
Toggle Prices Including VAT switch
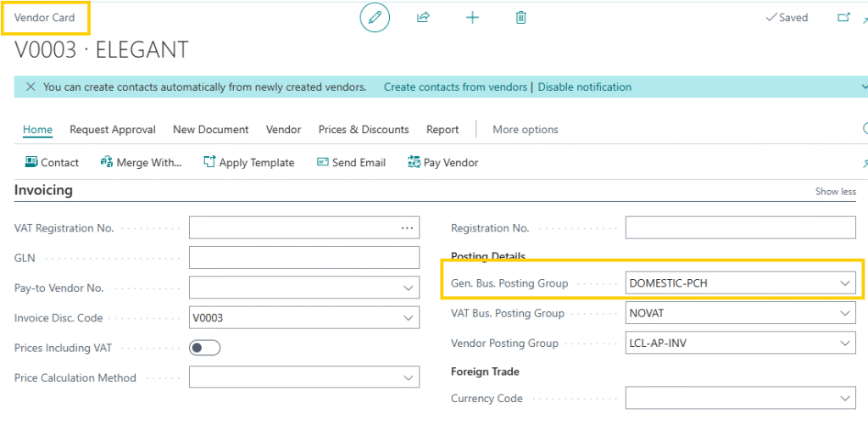[x=204, y=348]
